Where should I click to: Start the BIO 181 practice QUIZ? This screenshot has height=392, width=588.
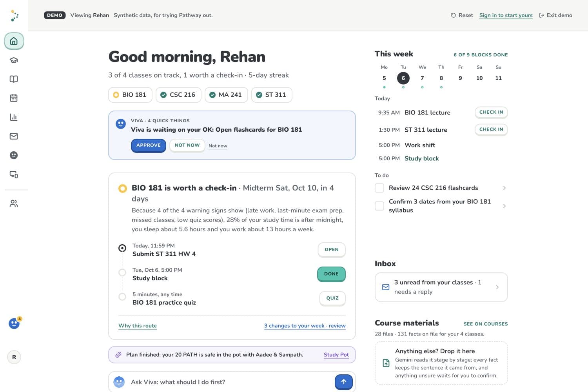click(x=332, y=298)
